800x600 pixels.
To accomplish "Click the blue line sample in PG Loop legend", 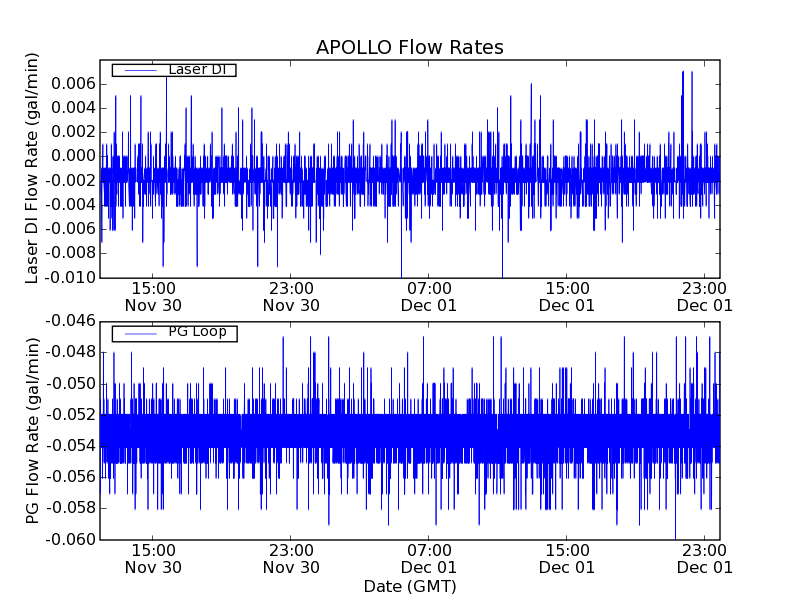I will click(138, 333).
